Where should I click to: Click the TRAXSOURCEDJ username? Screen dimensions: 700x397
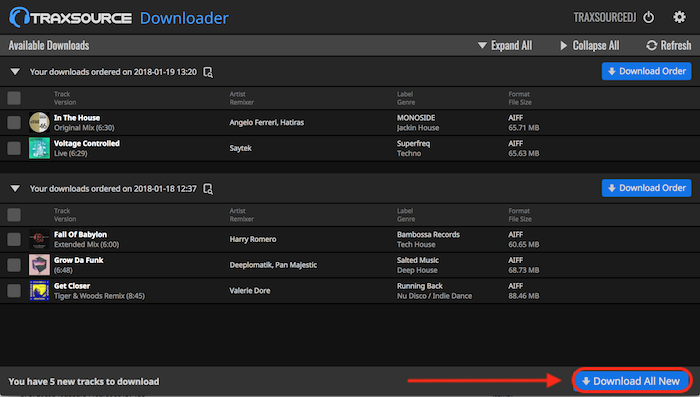(x=604, y=17)
